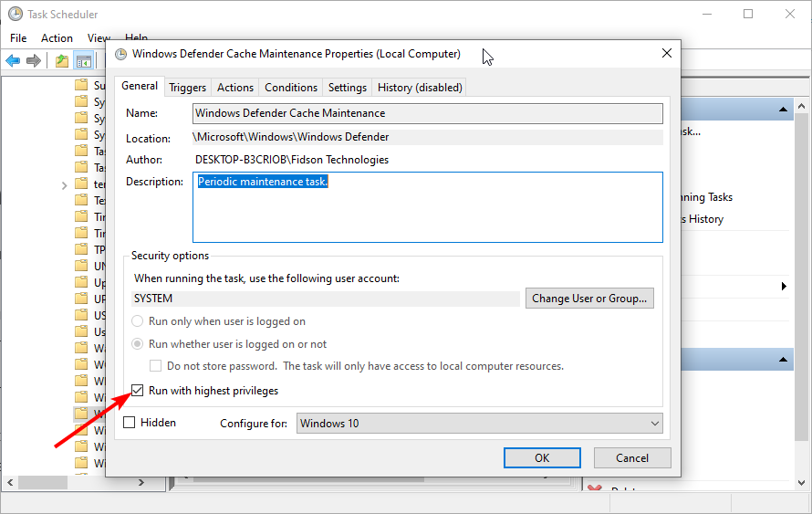Screen dimensions: 812x514
Task: Select Run whether user is logged on or not
Action: 137,344
